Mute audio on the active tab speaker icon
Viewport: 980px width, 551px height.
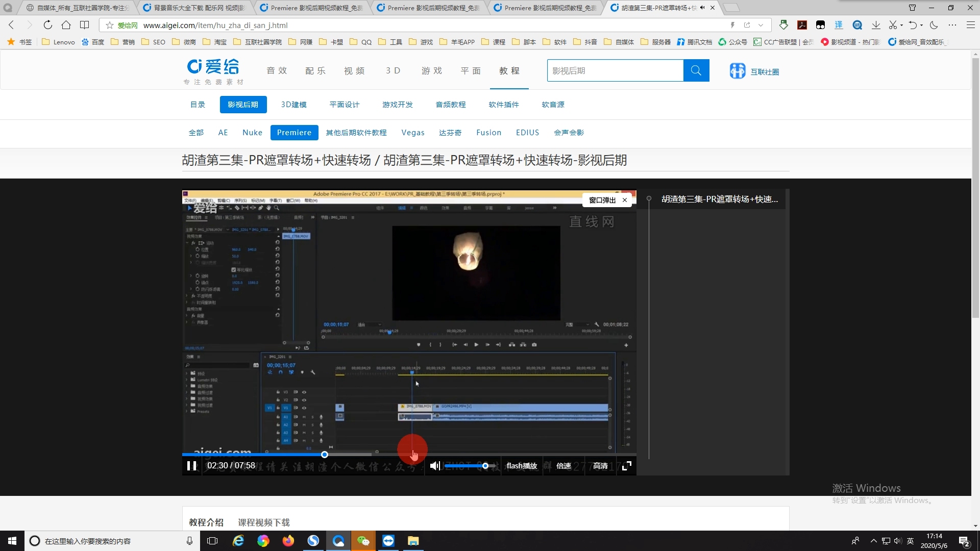(702, 8)
